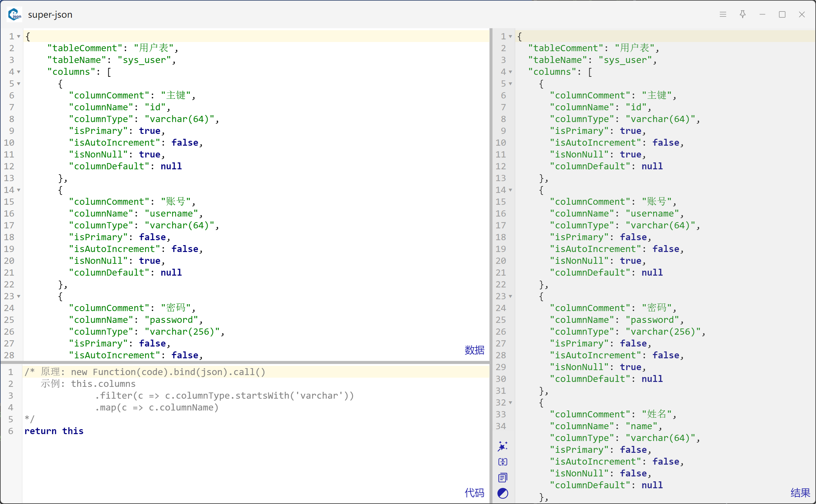
Task: Click the code comment line with new Function
Action: click(145, 372)
